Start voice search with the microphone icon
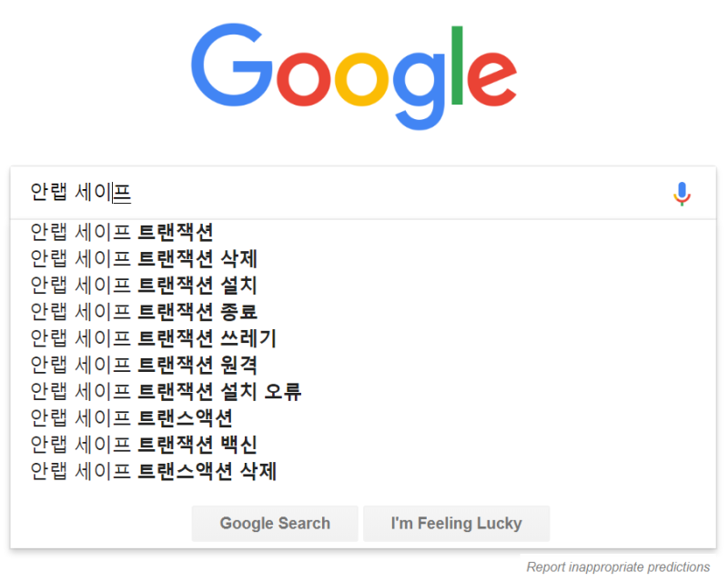The image size is (728, 582). (x=682, y=194)
